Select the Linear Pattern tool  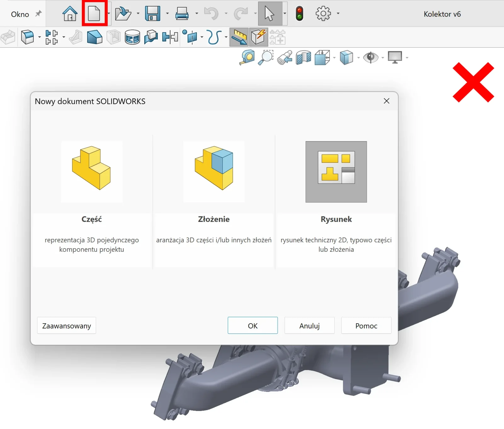(x=52, y=37)
